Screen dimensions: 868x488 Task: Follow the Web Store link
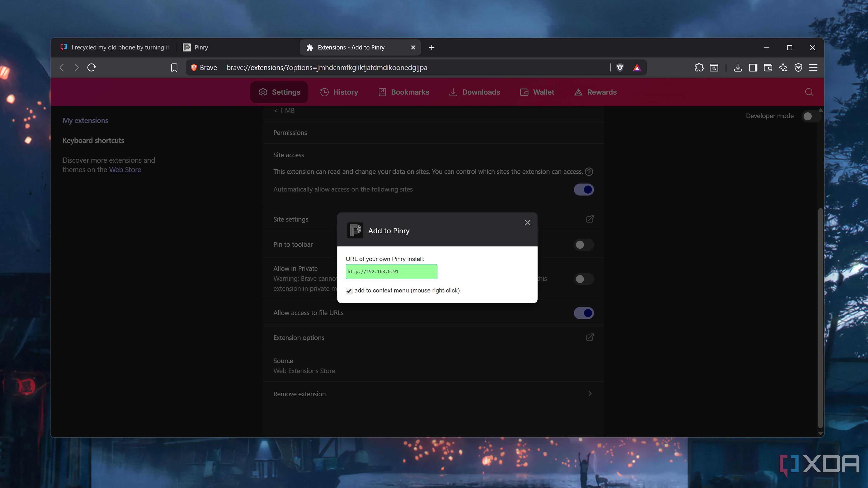(x=125, y=170)
